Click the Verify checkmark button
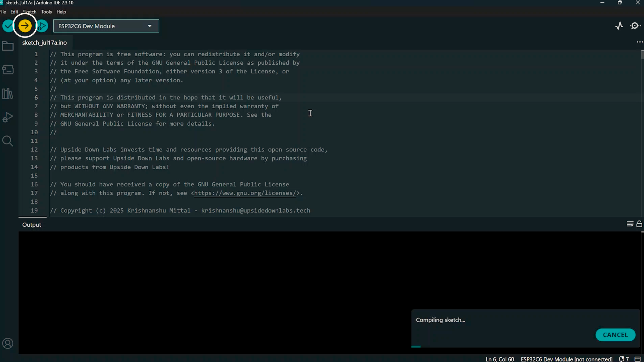The height and width of the screenshot is (362, 644). click(8, 26)
